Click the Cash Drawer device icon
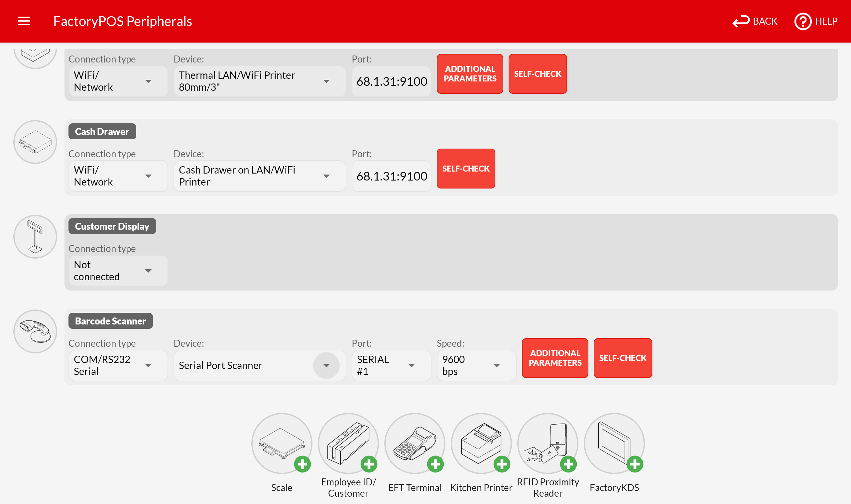 (x=35, y=142)
